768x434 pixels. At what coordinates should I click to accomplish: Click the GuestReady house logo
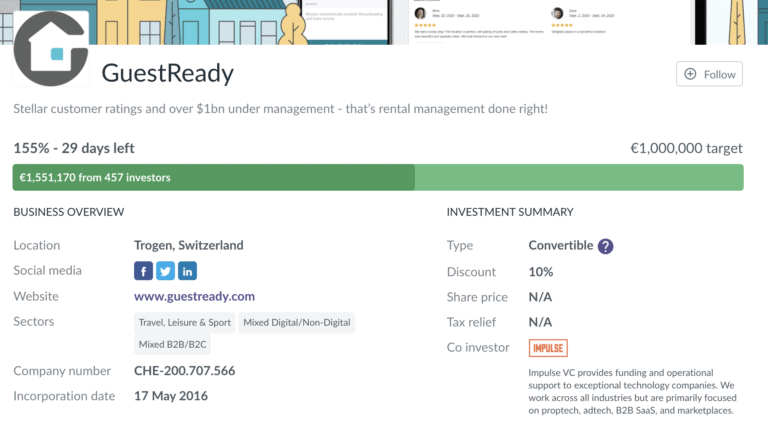(51, 49)
